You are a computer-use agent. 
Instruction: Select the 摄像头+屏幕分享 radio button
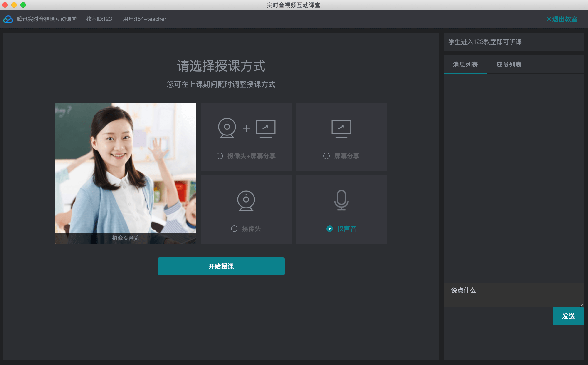(x=220, y=156)
